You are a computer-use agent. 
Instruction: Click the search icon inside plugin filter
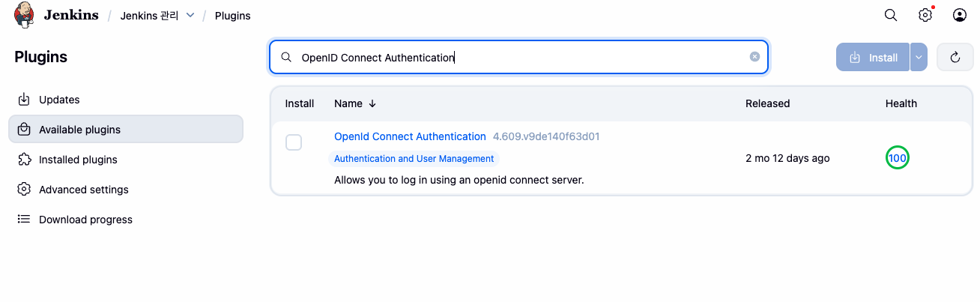point(286,58)
